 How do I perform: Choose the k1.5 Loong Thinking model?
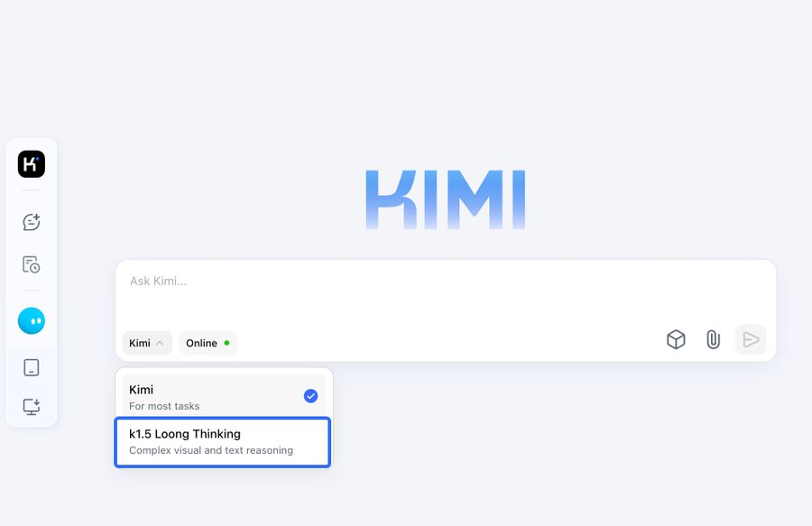(223, 442)
